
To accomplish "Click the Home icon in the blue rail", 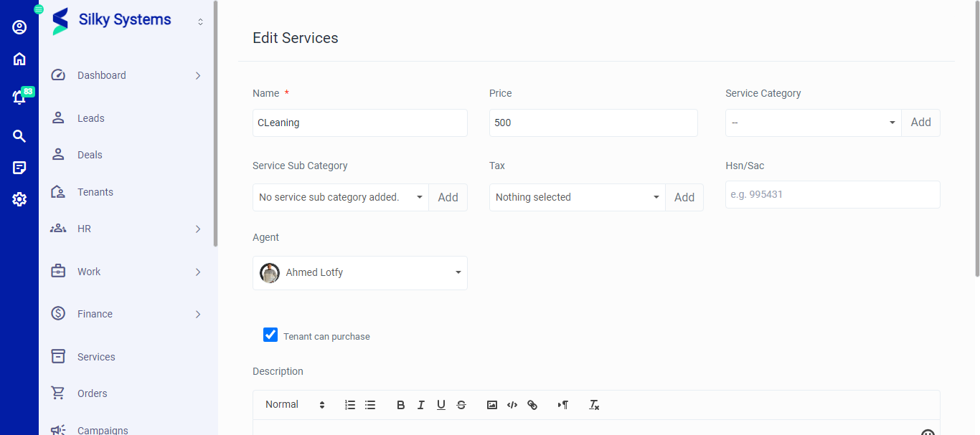I will point(19,58).
